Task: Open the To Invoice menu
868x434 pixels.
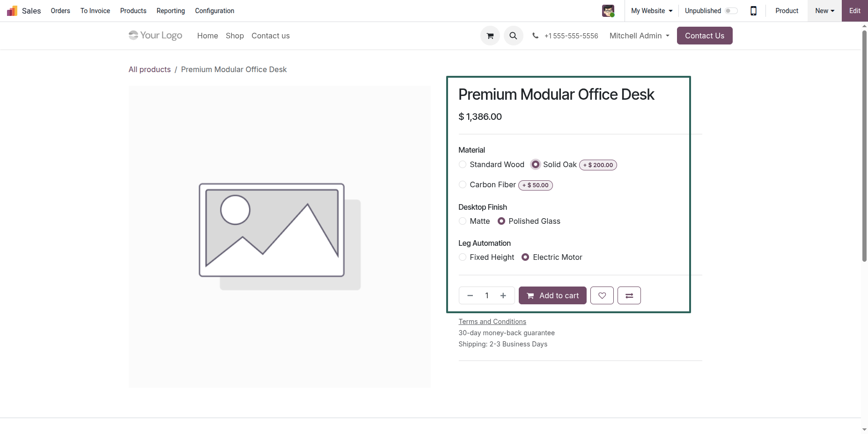Action: click(x=95, y=11)
